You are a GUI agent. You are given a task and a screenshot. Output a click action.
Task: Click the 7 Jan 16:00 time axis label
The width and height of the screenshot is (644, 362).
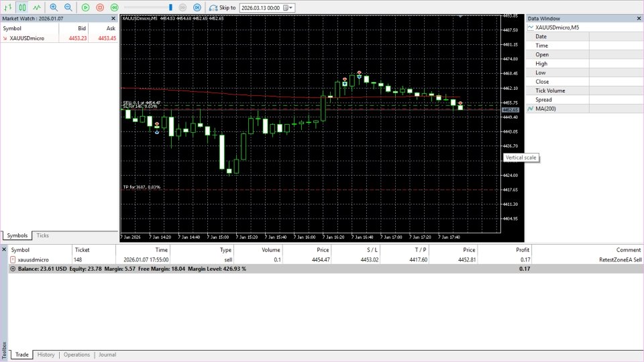click(305, 237)
